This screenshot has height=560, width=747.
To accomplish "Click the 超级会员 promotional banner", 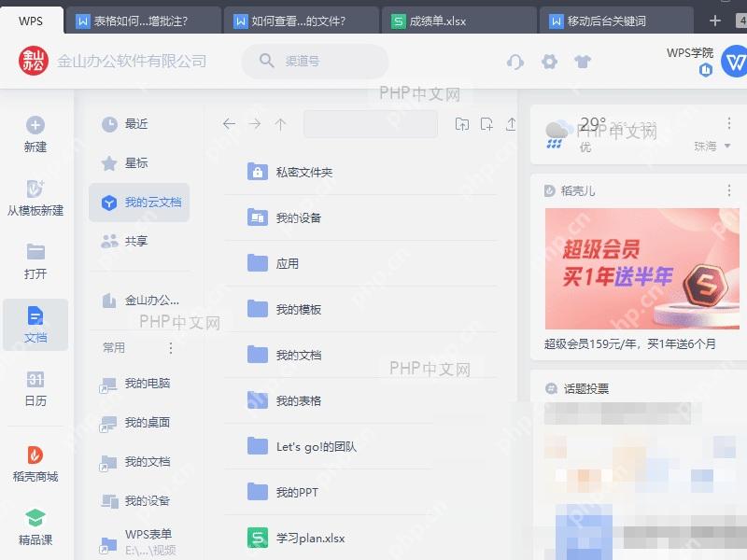I will tap(642, 269).
